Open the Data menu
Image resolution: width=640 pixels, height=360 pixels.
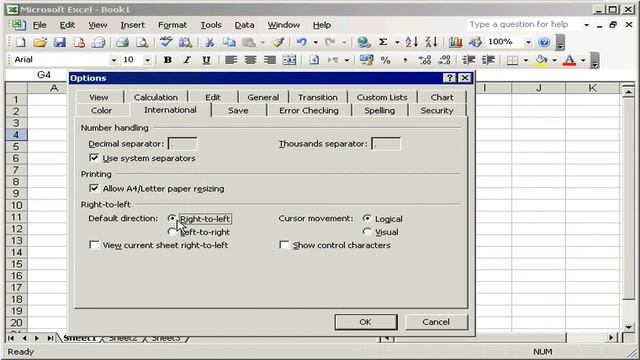click(x=244, y=25)
